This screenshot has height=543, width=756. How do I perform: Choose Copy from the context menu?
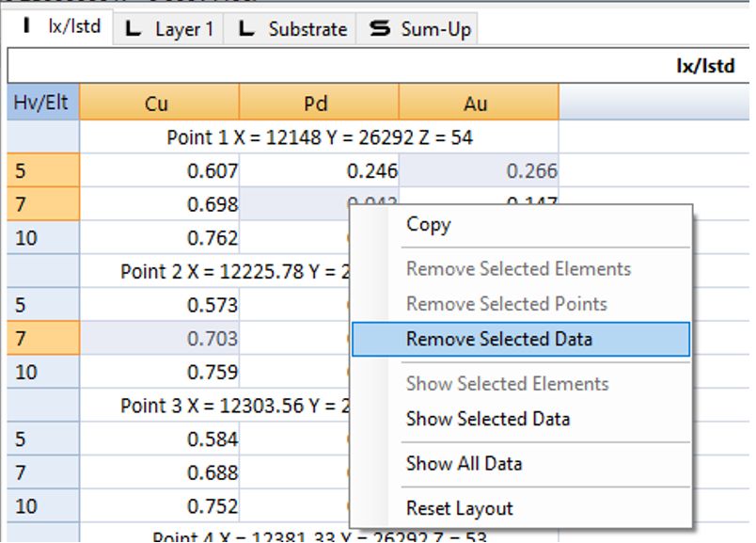point(428,225)
